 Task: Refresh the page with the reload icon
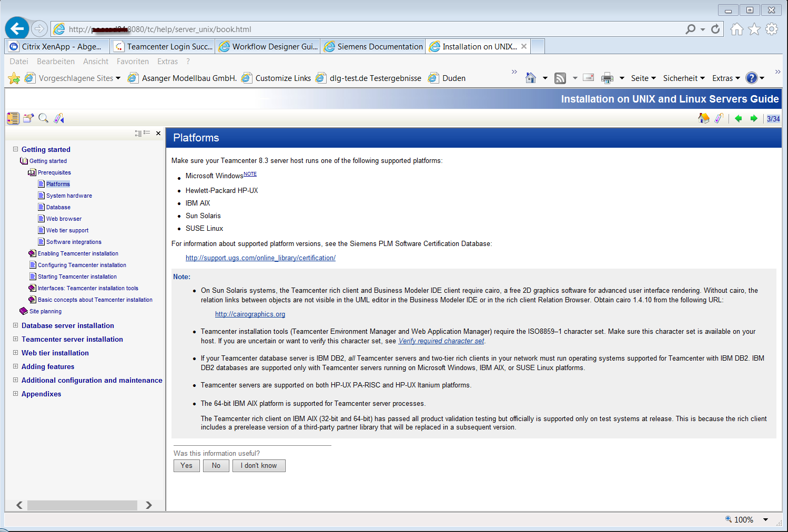[x=715, y=29]
